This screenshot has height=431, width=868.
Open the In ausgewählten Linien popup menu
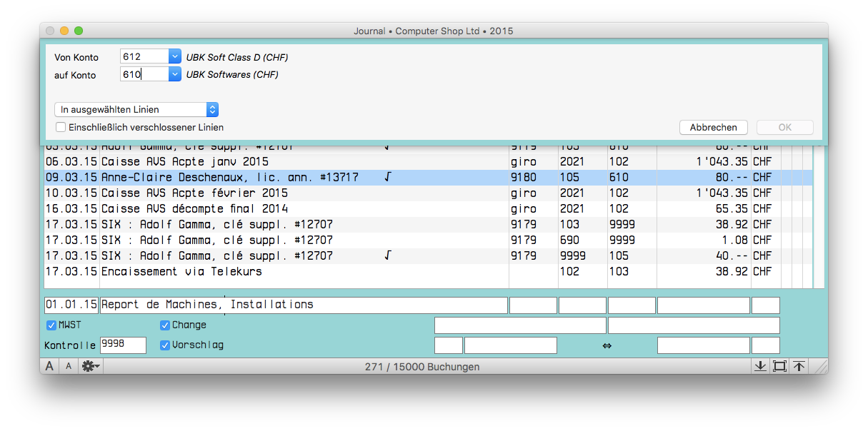[x=136, y=109]
